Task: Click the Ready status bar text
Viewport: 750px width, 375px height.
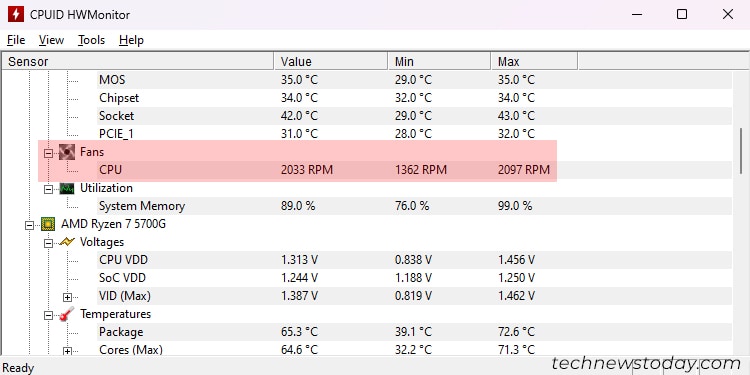Action: [18, 368]
